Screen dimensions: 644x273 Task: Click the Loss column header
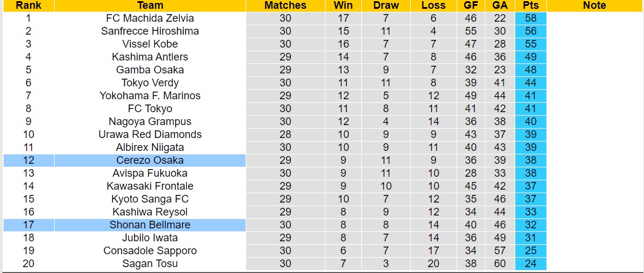433,5
